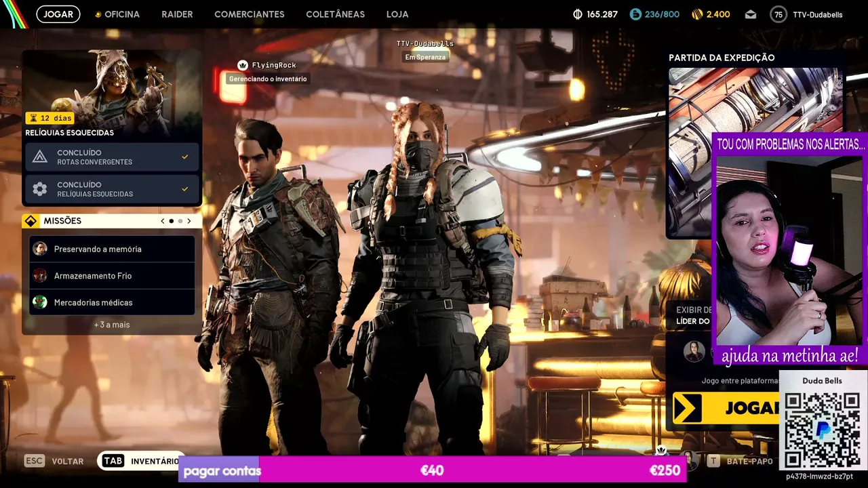Click the portrait icon of Armazenamento Frio
The image size is (868, 488).
40,276
